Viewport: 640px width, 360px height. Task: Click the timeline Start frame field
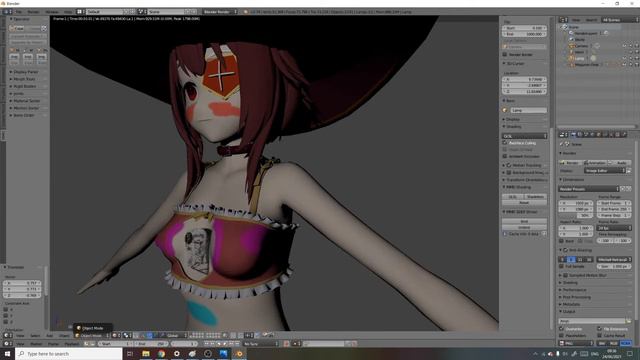tap(115, 344)
